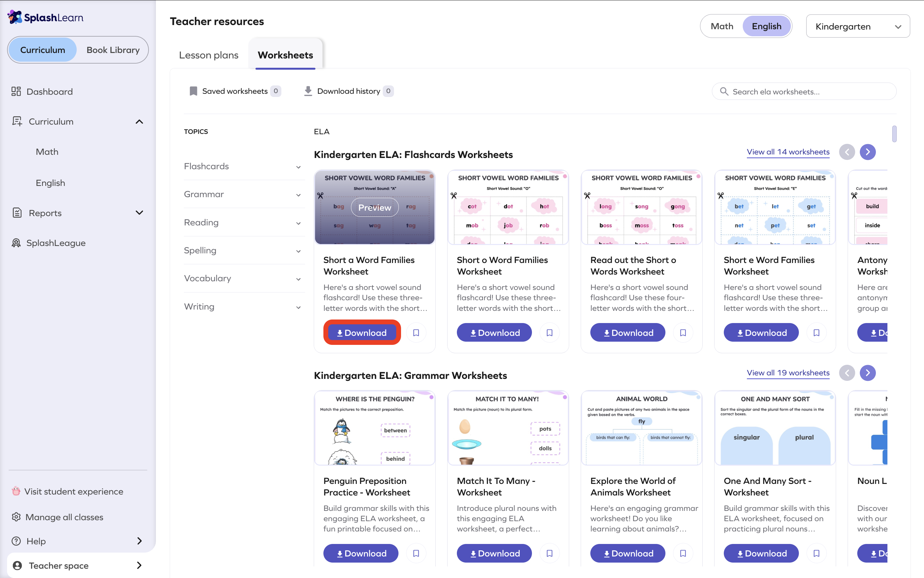Download Penguin Preposition Practice Worksheet
924x578 pixels.
[x=361, y=553]
